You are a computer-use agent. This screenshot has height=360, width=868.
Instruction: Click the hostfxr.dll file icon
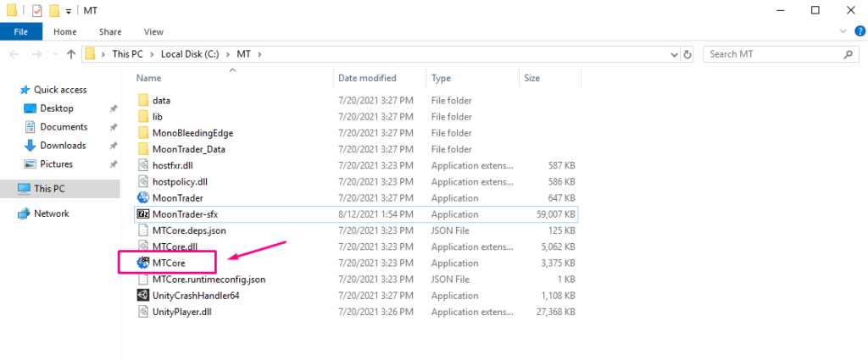tap(142, 165)
